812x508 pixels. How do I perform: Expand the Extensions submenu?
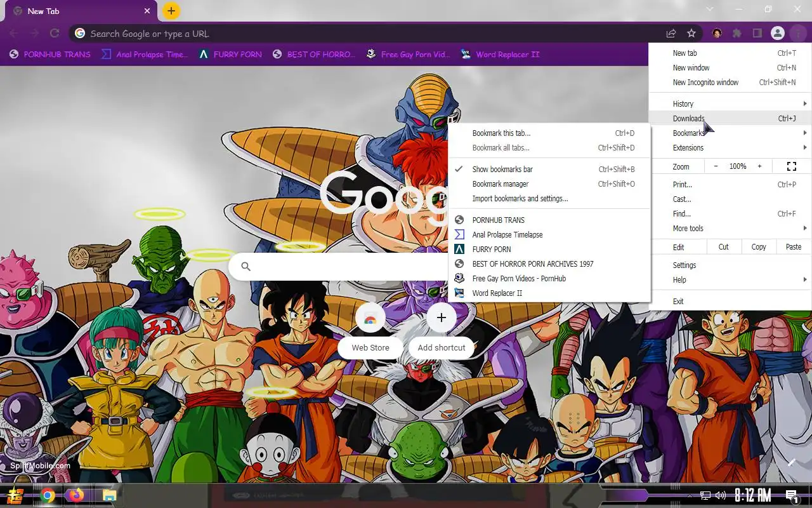pos(730,148)
